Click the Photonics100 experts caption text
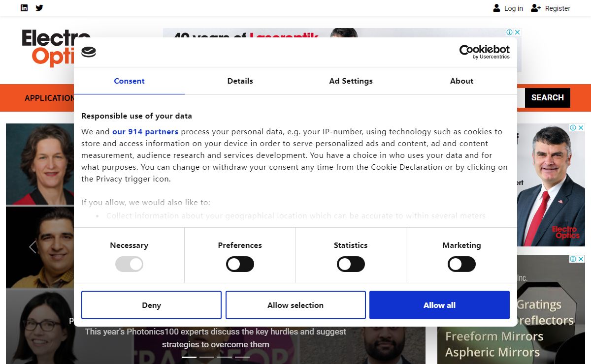The width and height of the screenshot is (591, 364). point(216,338)
